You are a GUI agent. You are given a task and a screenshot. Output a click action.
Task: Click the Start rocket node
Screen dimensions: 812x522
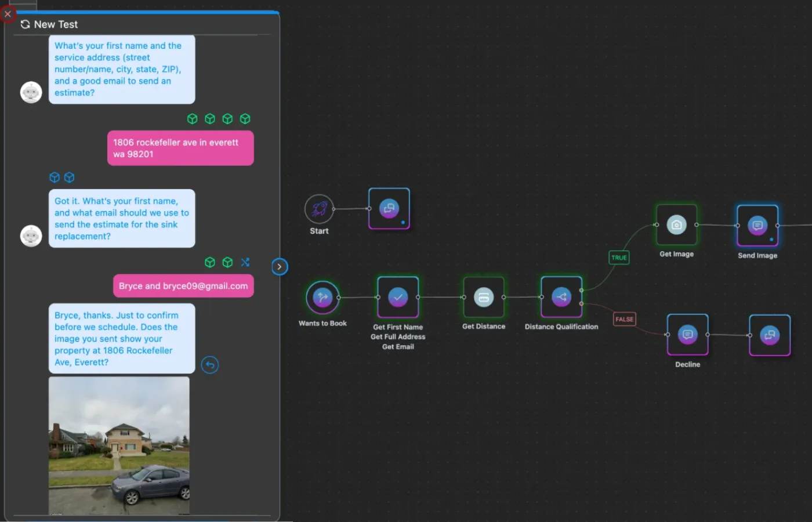(319, 209)
